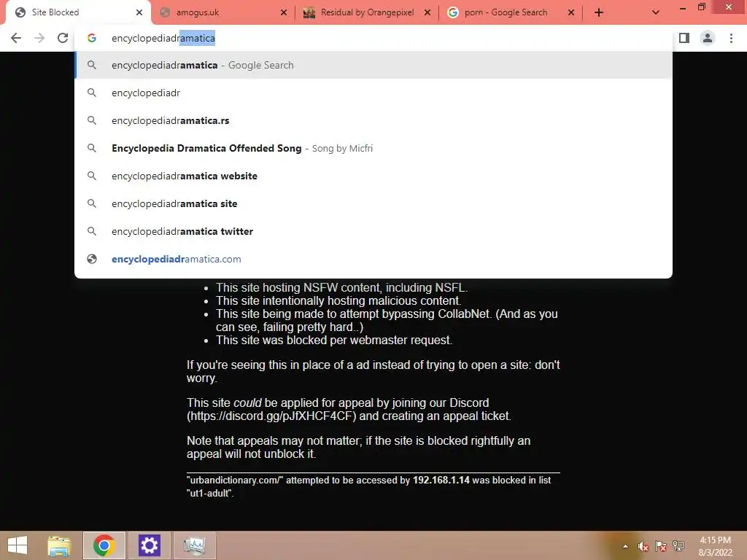747x560 pixels.
Task: Open the gear settings app on taskbar
Action: [x=149, y=545]
